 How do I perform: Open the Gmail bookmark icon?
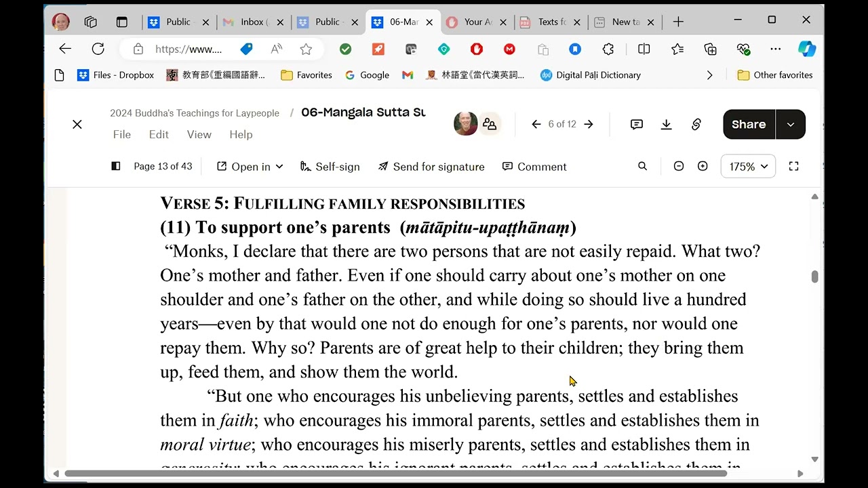tap(408, 75)
